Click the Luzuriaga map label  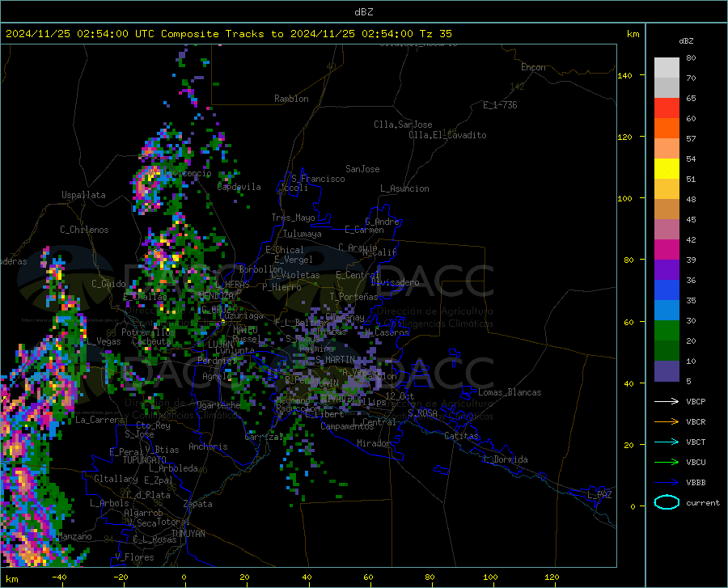(x=241, y=315)
